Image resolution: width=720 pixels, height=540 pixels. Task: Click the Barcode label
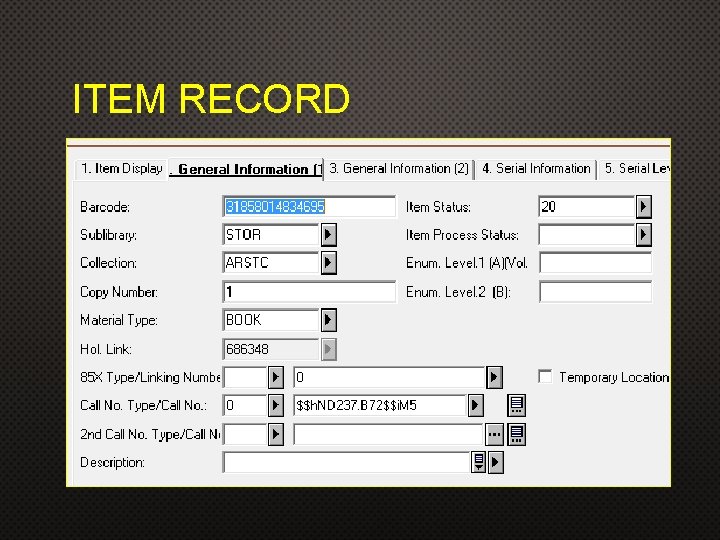point(105,207)
